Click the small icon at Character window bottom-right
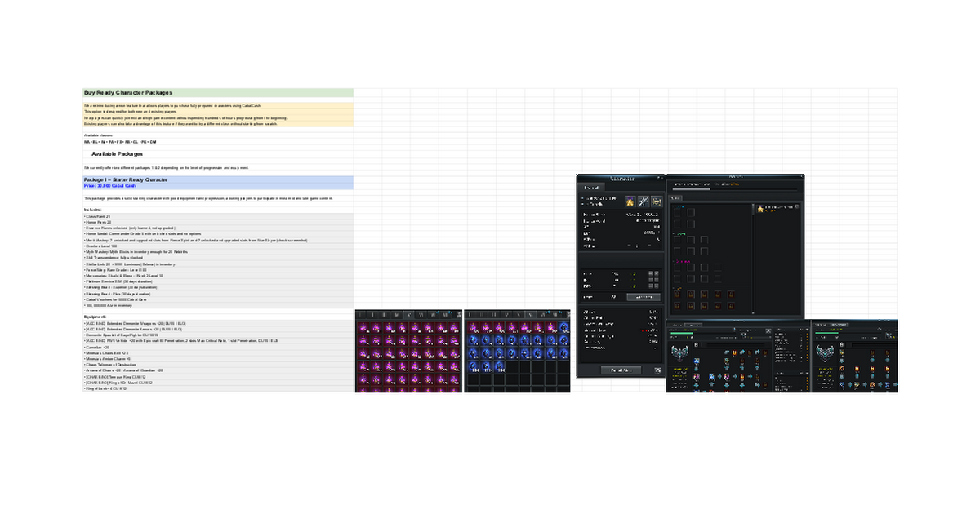Image resolution: width=980 pixels, height=514 pixels. pyautogui.click(x=655, y=370)
